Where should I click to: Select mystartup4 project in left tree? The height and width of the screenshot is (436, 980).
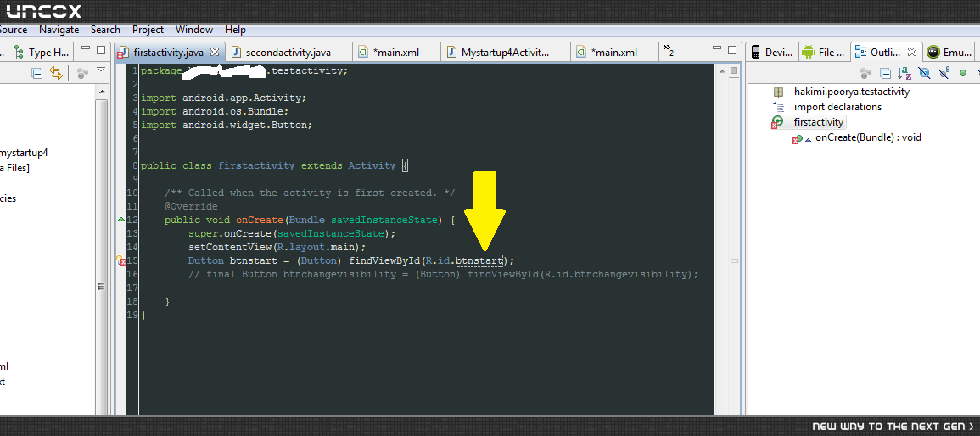pyautogui.click(x=24, y=153)
